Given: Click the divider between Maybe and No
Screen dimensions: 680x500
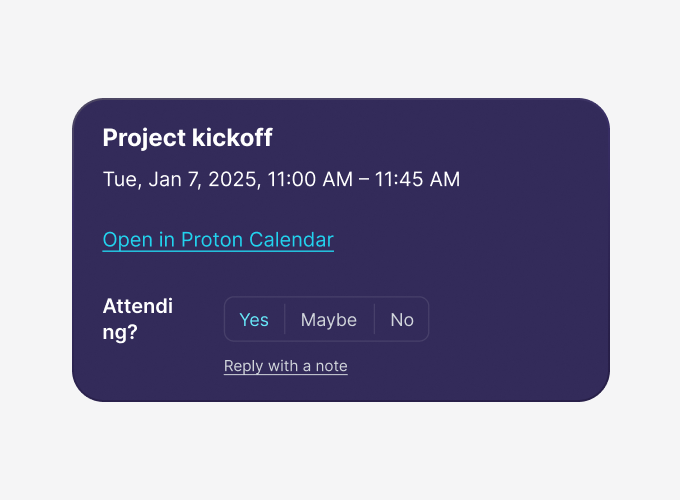Looking at the screenshot, I should click(x=374, y=320).
